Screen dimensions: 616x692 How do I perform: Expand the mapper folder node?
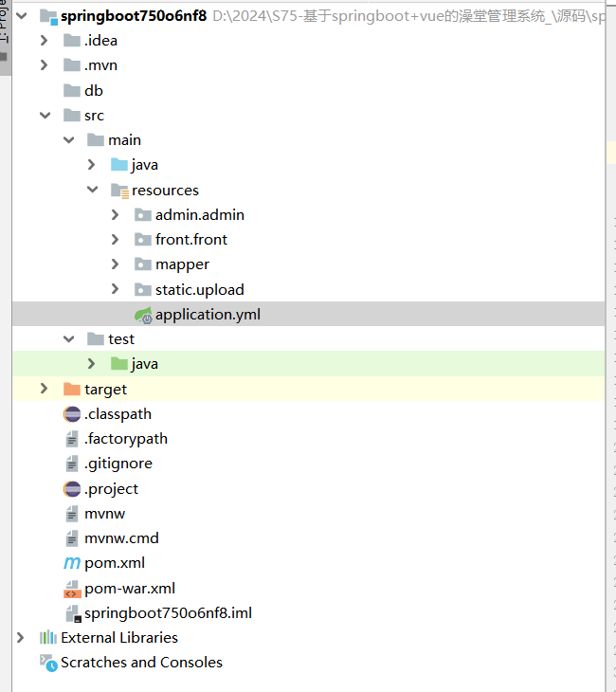[x=116, y=264]
